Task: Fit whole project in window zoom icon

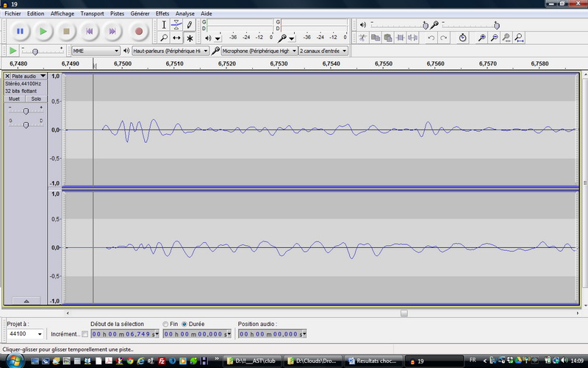Action: pyautogui.click(x=519, y=38)
